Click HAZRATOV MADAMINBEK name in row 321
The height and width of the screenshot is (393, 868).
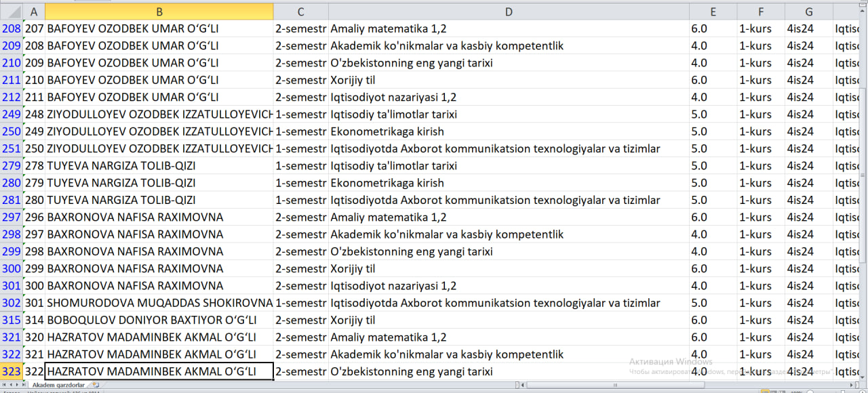159,337
